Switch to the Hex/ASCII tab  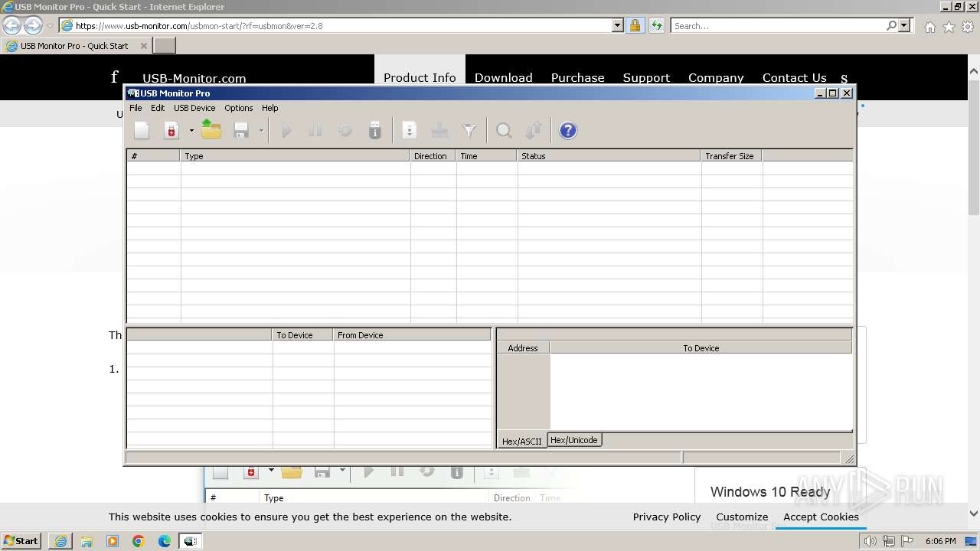pyautogui.click(x=521, y=441)
